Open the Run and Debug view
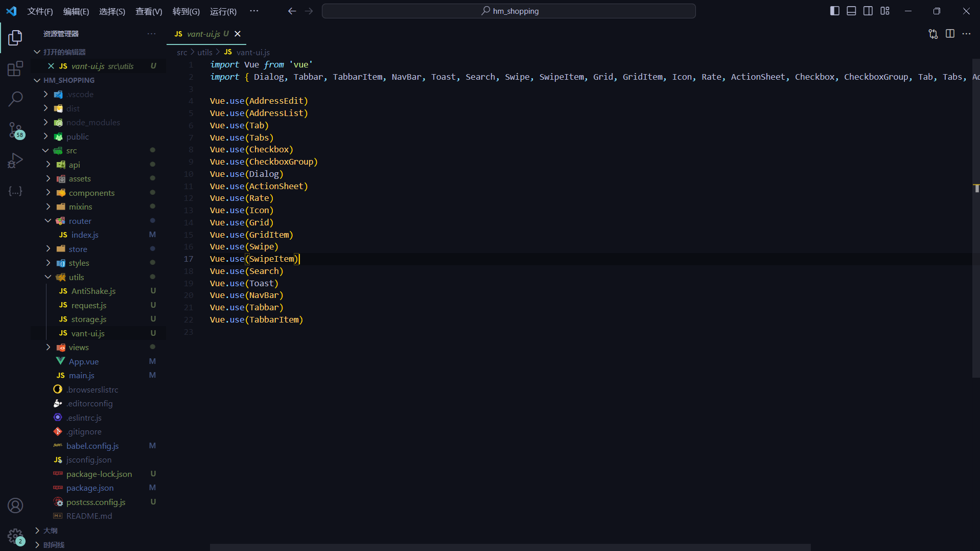 click(x=15, y=160)
